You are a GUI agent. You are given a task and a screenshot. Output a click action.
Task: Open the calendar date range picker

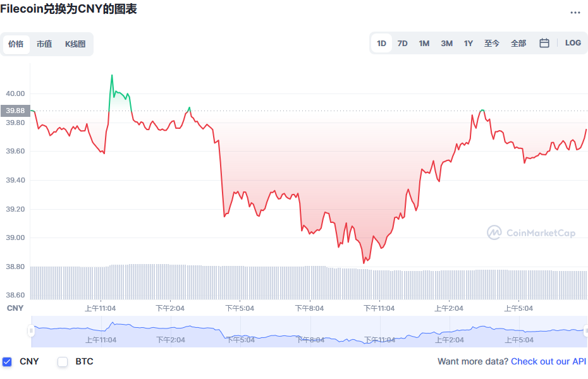544,43
